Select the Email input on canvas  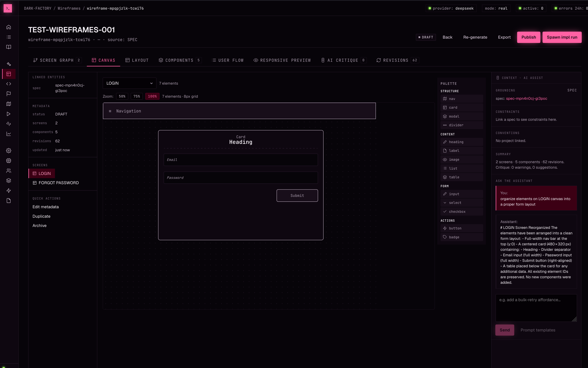tap(241, 160)
